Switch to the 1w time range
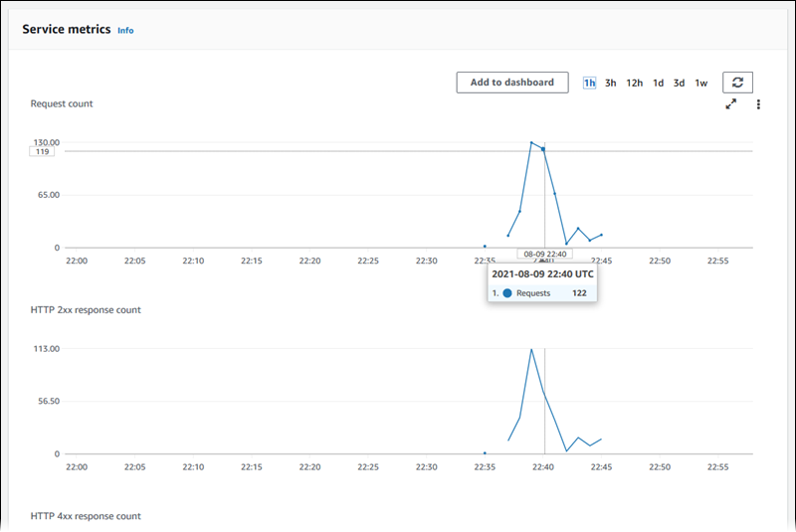 click(x=700, y=84)
